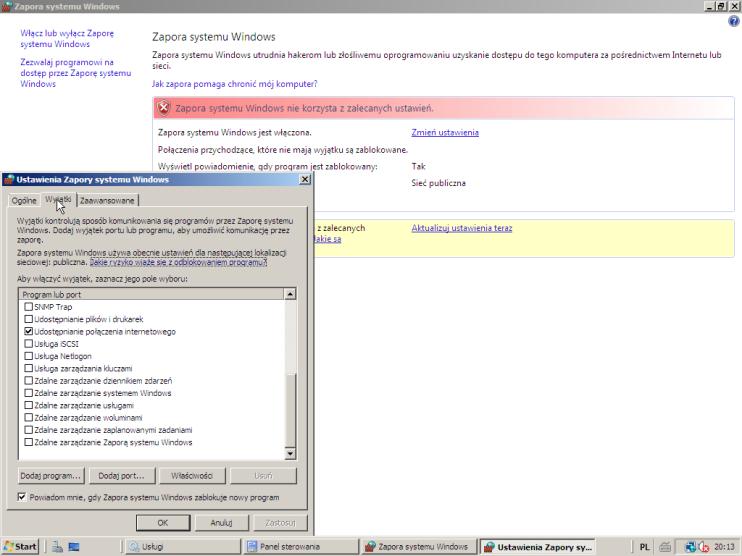
Task: Close the Ustawienia Zapory dialog
Action: tap(305, 179)
